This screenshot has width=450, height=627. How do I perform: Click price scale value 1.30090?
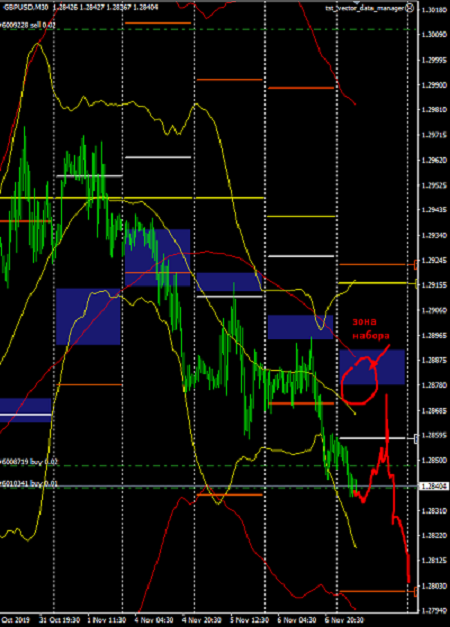[x=434, y=35]
